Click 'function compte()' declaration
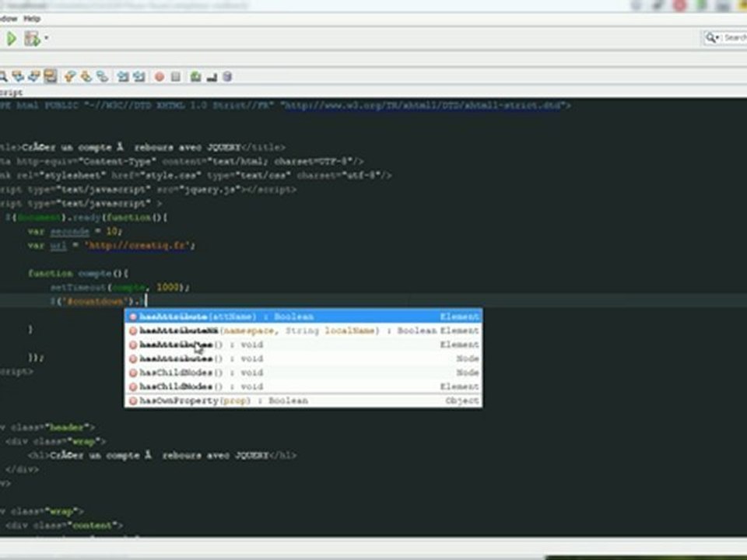The image size is (747, 560). coord(78,273)
